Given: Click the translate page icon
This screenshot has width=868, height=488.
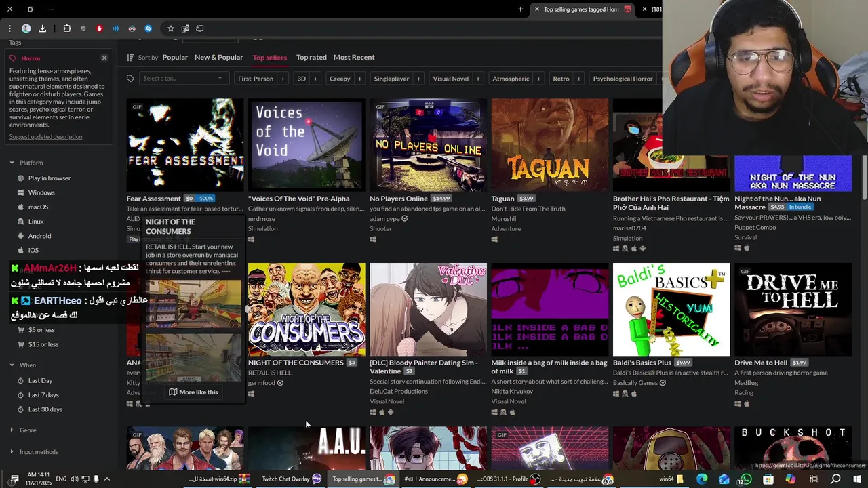Looking at the screenshot, I should [x=185, y=28].
